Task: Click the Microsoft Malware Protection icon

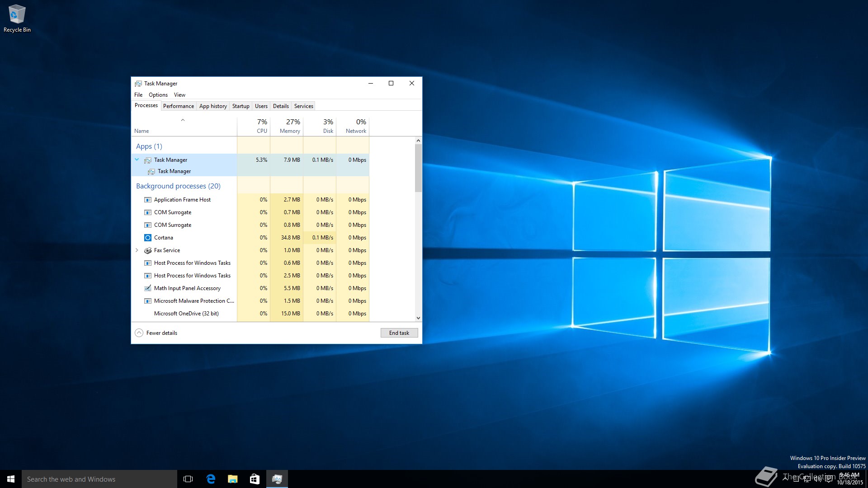Action: pyautogui.click(x=148, y=301)
